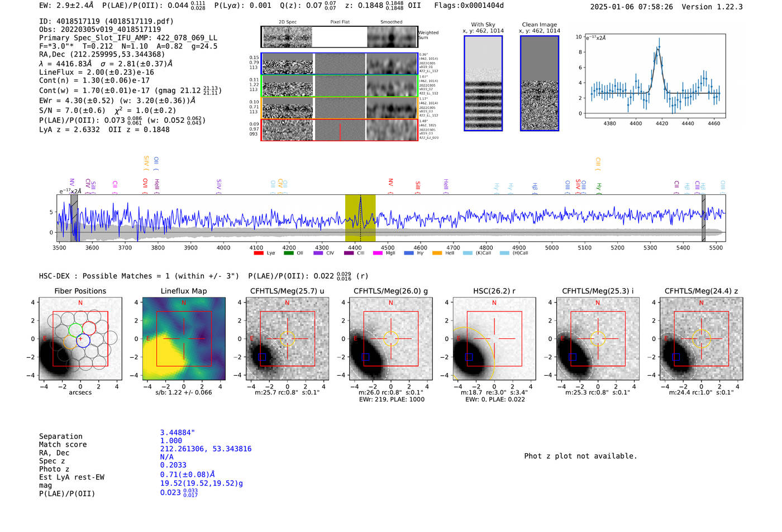
Task: Click the Photo z value 0.2033
Action: pyautogui.click(x=173, y=465)
